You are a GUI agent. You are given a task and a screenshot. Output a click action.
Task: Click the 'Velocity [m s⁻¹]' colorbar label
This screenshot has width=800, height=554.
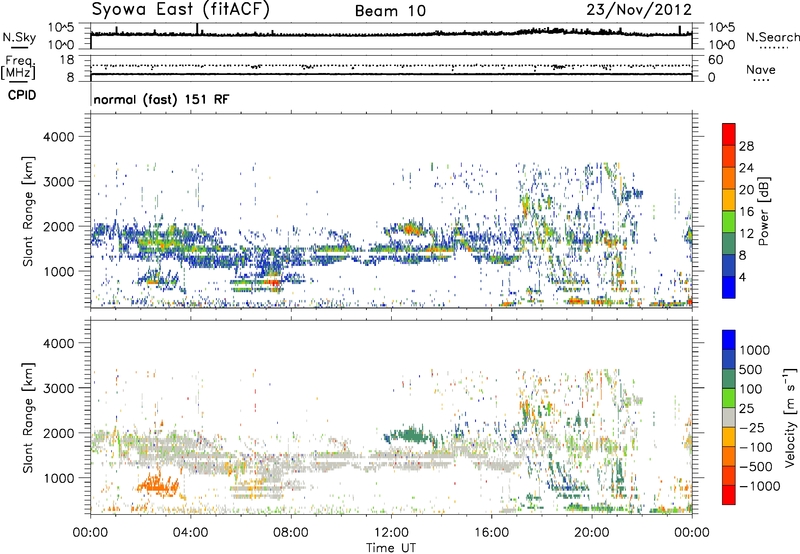point(790,417)
